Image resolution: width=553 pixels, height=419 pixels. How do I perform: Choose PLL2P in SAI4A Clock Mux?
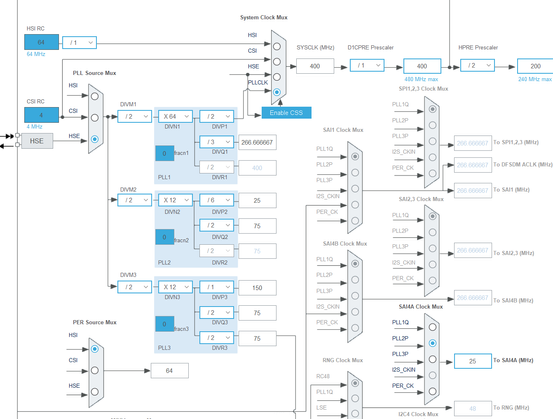coord(432,343)
